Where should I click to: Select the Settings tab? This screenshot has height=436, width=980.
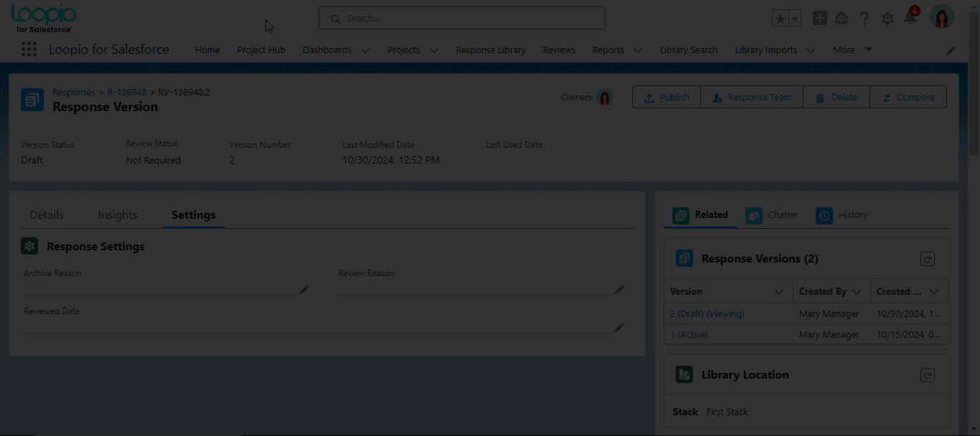[x=194, y=215]
